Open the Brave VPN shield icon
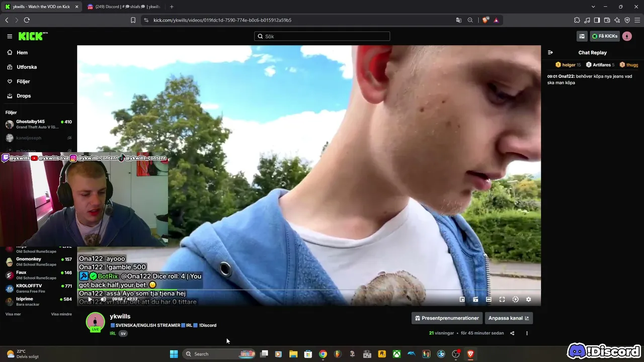The image size is (644, 362). click(627, 20)
